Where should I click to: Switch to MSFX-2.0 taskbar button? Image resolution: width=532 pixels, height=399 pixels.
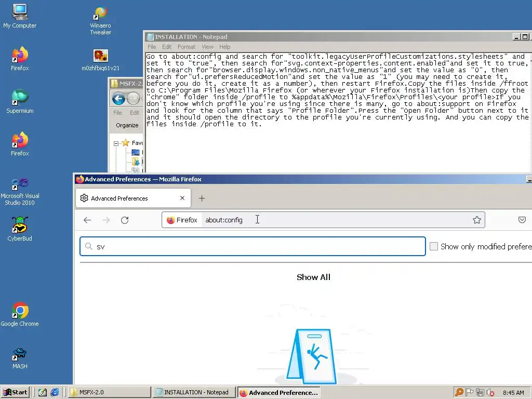[110, 392]
